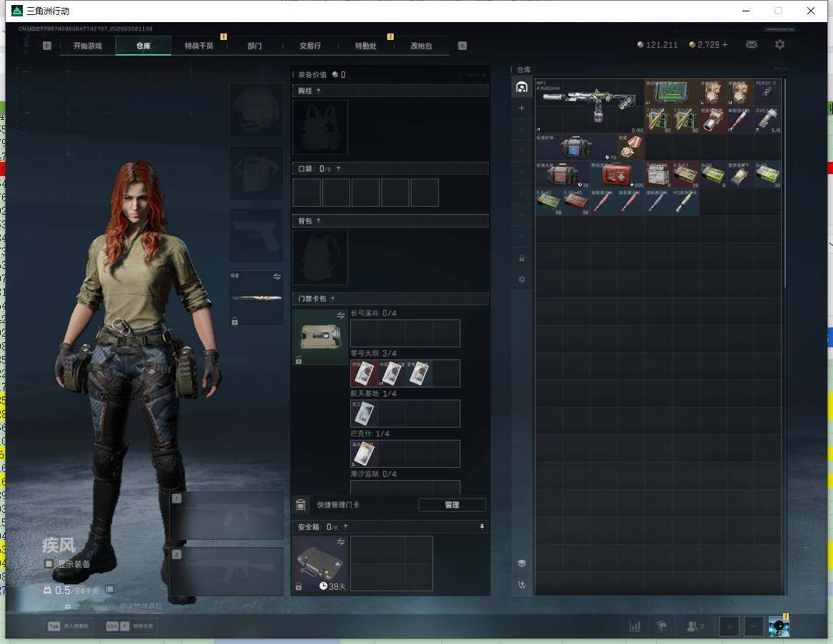Open warehouse gear settings in side column

pyautogui.click(x=521, y=279)
